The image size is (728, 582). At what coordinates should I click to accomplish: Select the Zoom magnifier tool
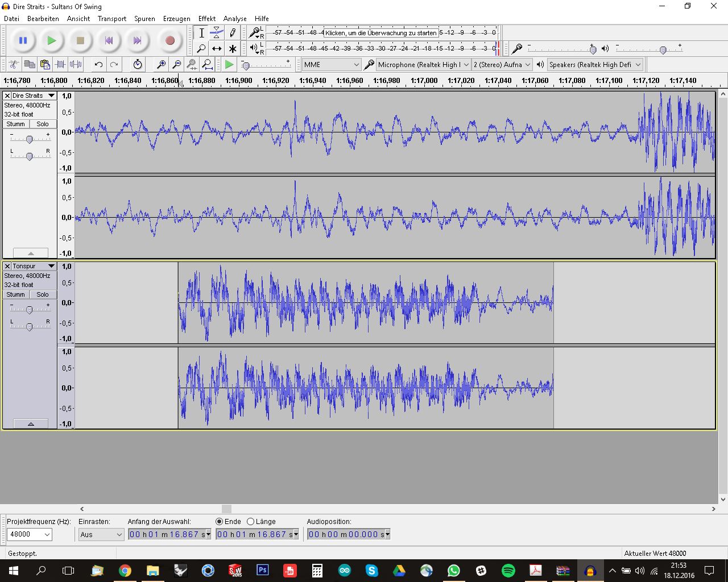coord(201,48)
